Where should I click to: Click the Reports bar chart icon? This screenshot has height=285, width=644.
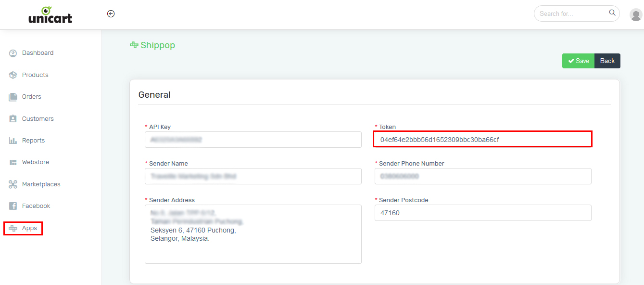(x=13, y=141)
